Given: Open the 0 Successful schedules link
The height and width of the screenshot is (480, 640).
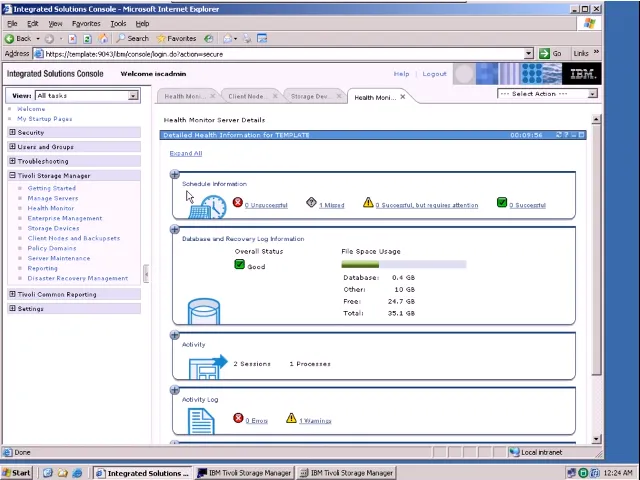Looking at the screenshot, I should tap(527, 205).
